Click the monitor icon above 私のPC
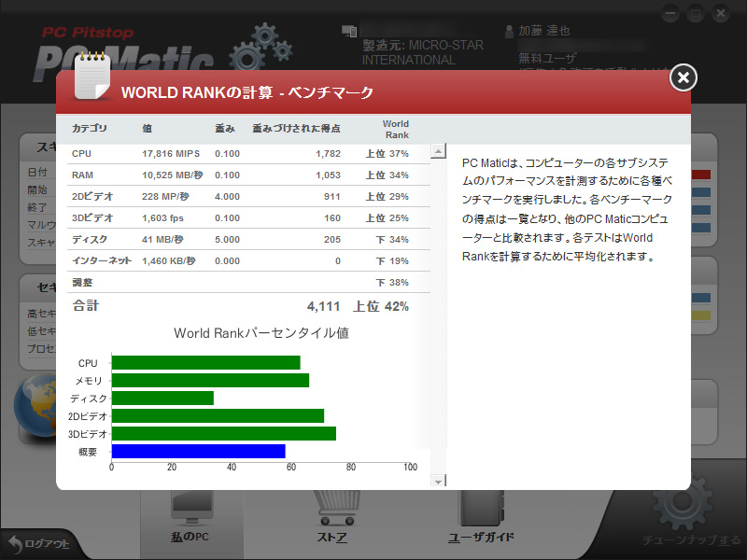Screen dimensions: 747x560 pyautogui.click(x=192, y=508)
